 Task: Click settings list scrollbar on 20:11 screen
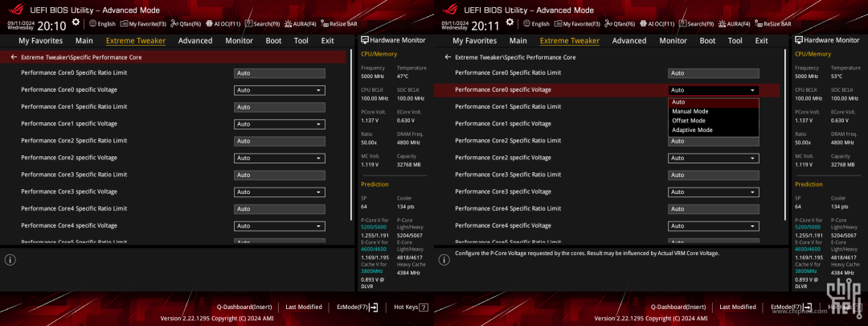coord(785,134)
